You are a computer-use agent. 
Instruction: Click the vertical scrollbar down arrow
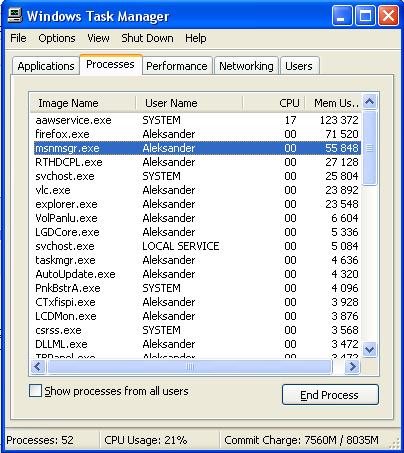tap(370, 350)
